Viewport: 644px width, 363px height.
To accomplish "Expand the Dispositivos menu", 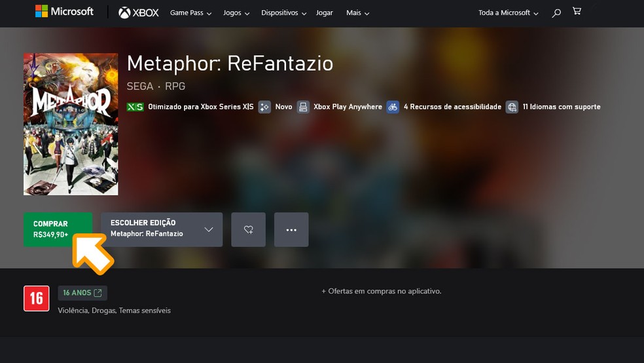I will pos(284,12).
